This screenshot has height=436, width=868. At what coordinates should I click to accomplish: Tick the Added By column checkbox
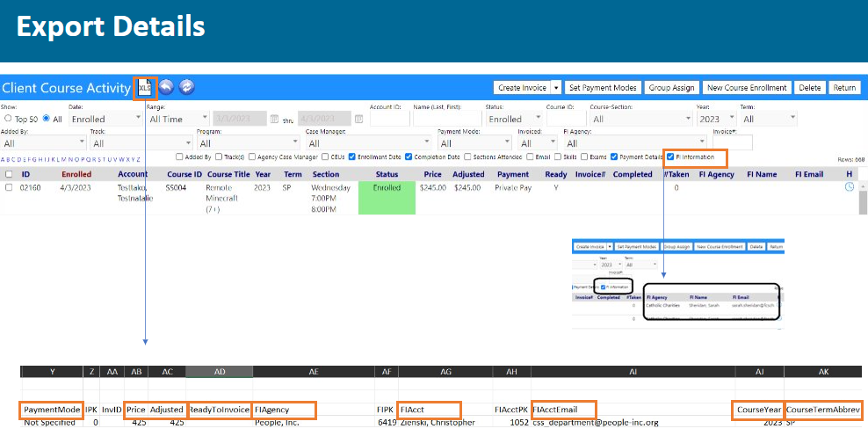[179, 156]
